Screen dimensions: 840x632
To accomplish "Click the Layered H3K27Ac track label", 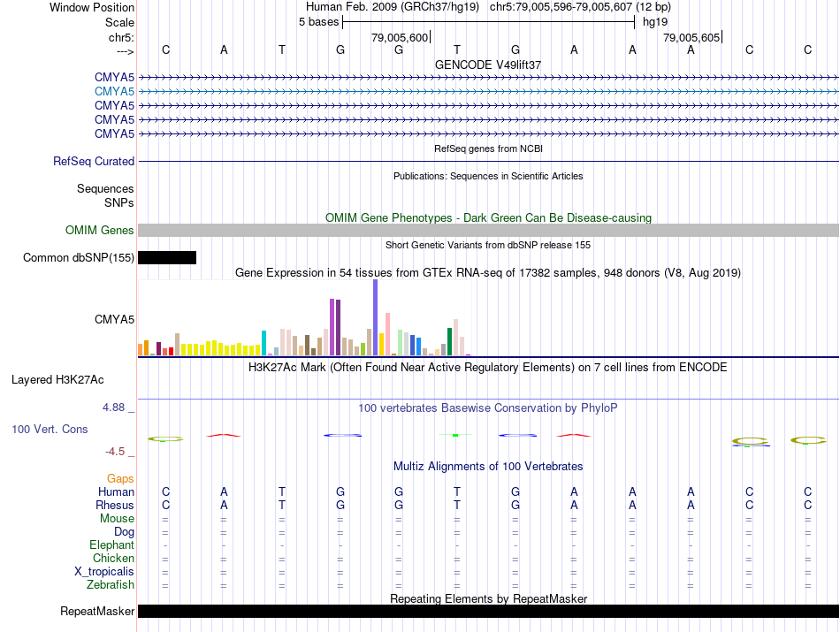I will 57,380.
